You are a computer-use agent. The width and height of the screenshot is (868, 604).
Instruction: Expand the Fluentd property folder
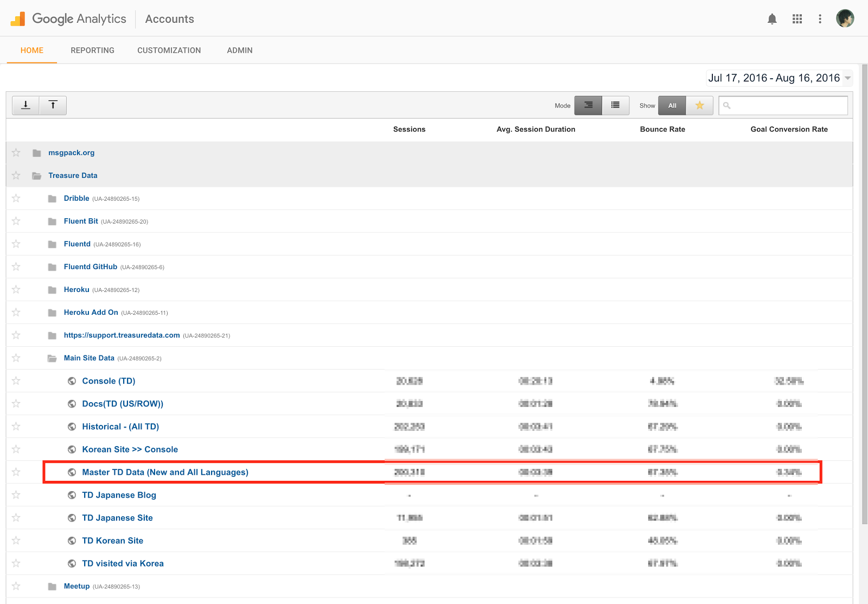tap(52, 244)
